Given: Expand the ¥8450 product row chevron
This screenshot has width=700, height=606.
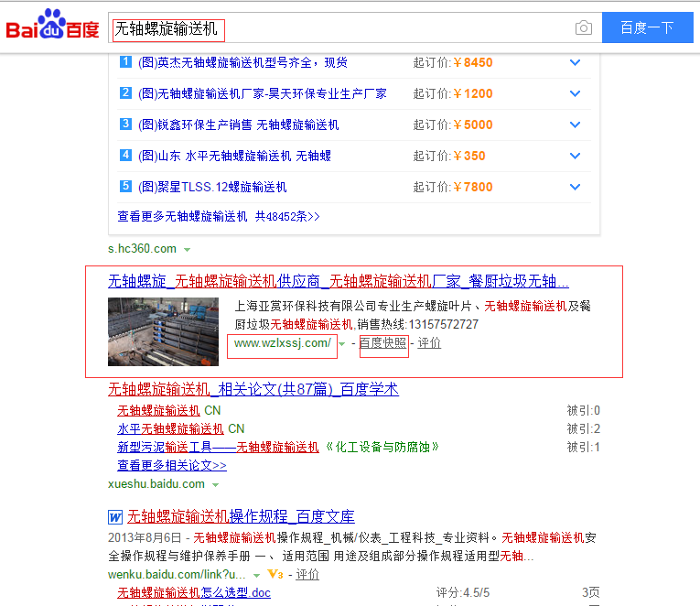Looking at the screenshot, I should tap(576, 63).
